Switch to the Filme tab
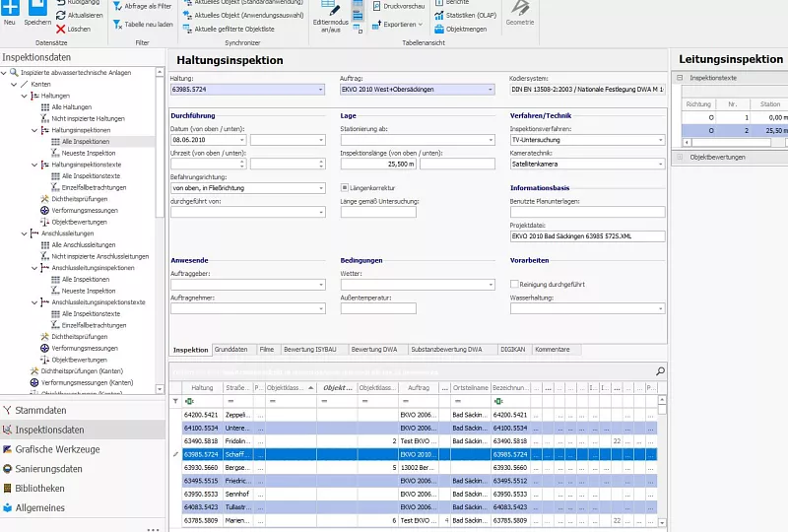 click(x=266, y=350)
